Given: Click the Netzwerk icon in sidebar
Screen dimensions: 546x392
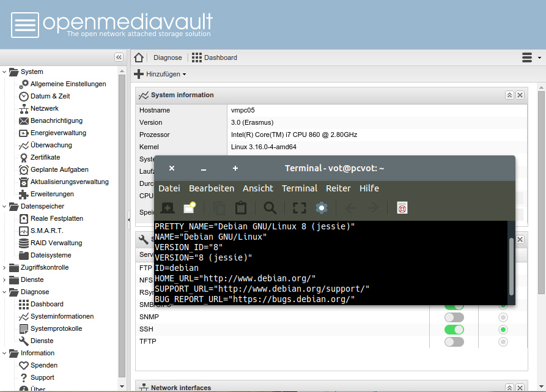Looking at the screenshot, I should point(24,109).
